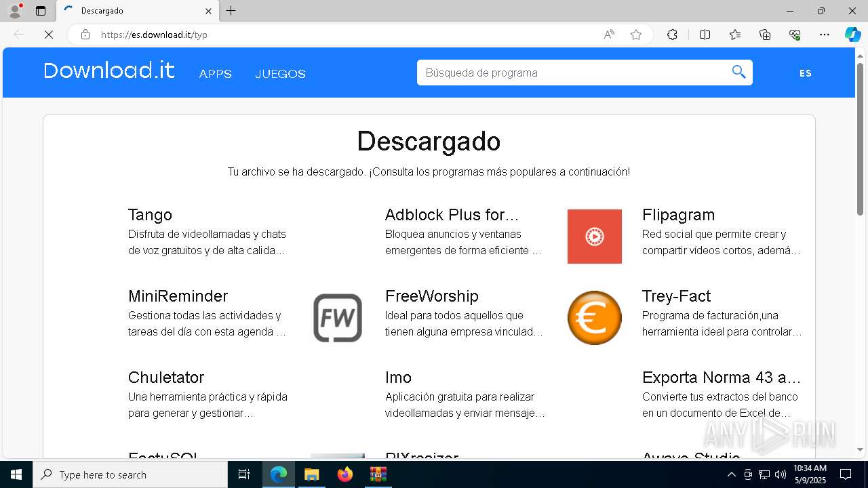Switch to the Edge taskbar icon
The image size is (868, 488).
pos(279,474)
